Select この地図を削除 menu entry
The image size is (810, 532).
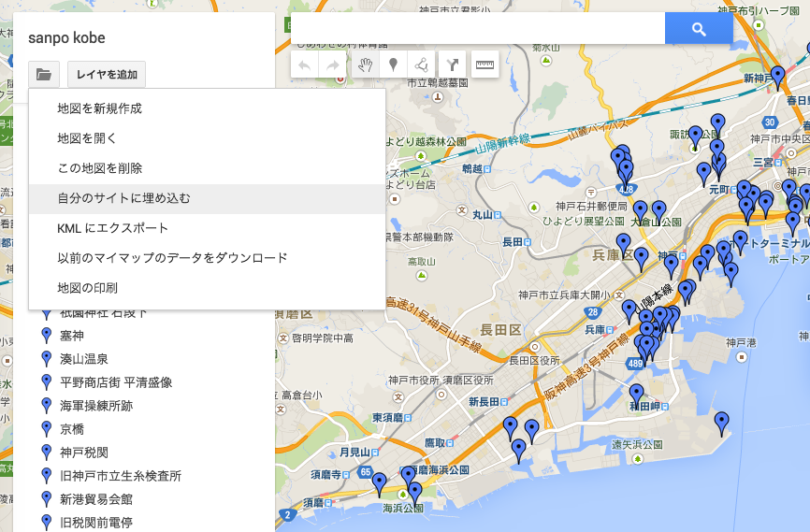pyautogui.click(x=207, y=168)
